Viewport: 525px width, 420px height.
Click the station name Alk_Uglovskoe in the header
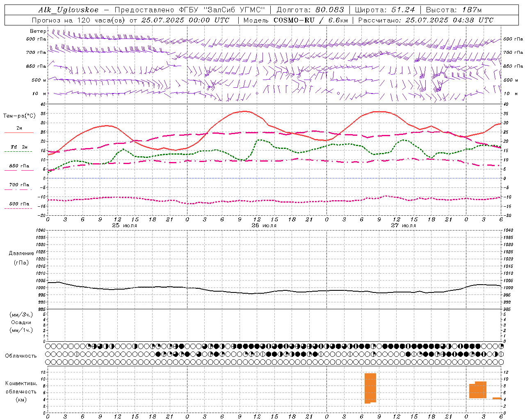coord(68,10)
